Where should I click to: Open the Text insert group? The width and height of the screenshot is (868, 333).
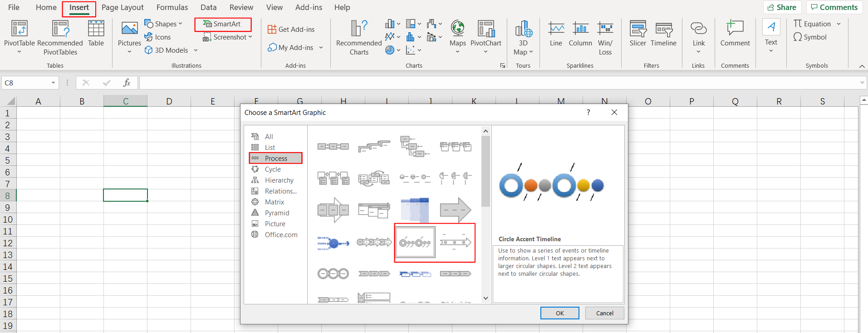point(771,36)
